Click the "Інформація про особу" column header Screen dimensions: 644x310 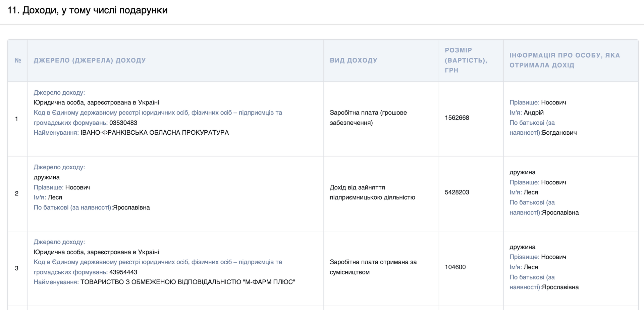565,60
